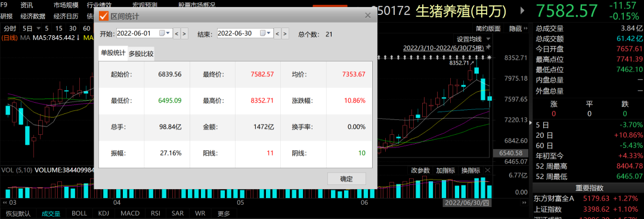The image size is (644, 219).
Task: Open the 经济数据 menu
Action: [33, 17]
